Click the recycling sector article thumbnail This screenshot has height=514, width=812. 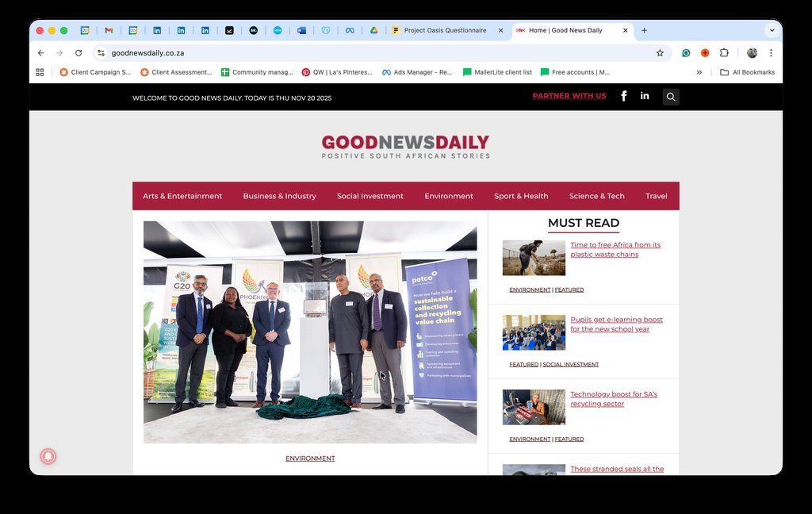[534, 407]
